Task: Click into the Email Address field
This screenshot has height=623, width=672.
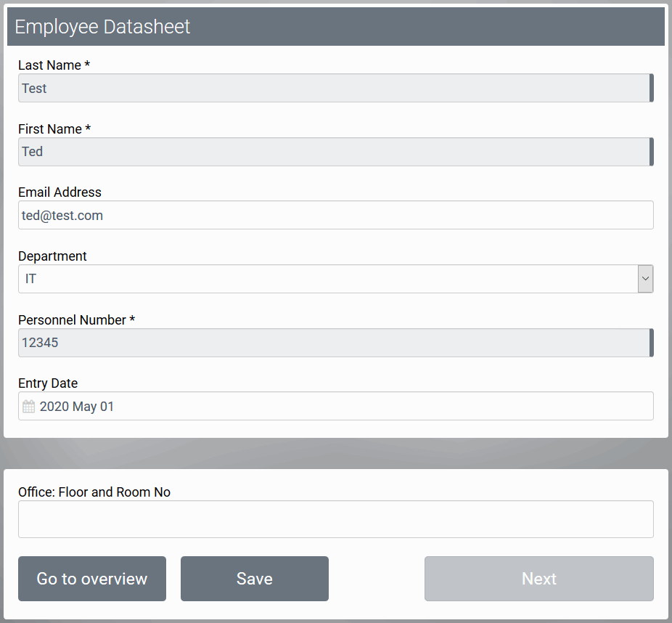Action: click(335, 216)
